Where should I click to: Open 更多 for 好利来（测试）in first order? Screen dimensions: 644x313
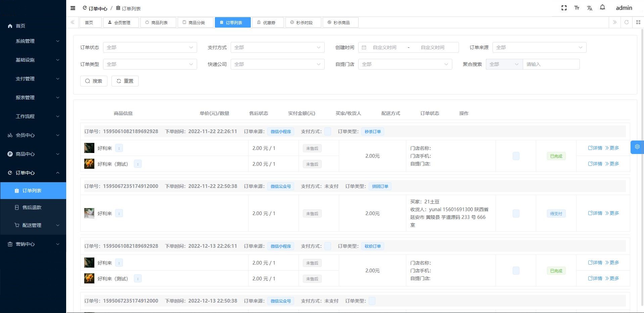pos(612,164)
